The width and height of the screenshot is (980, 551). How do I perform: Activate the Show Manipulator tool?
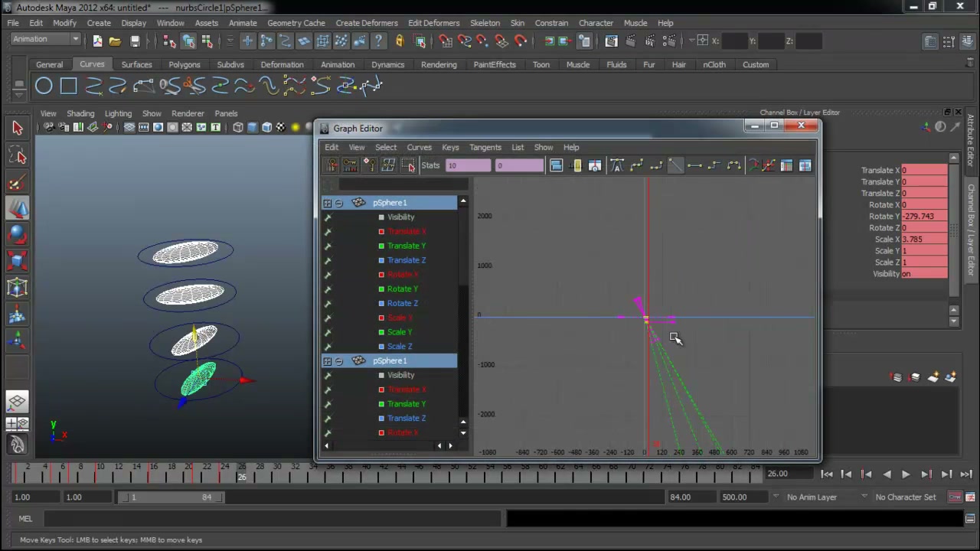[18, 341]
